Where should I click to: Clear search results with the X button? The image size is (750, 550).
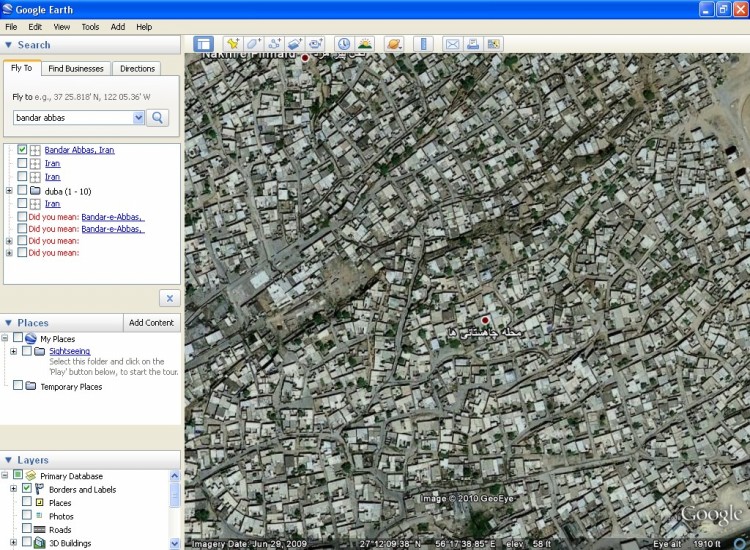[x=170, y=298]
